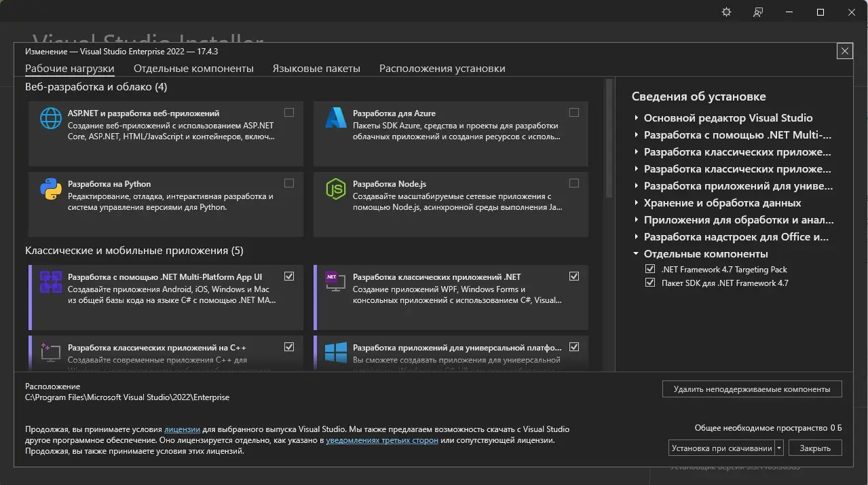Click the Azure development workload icon
Image resolution: width=868 pixels, height=485 pixels.
click(336, 118)
